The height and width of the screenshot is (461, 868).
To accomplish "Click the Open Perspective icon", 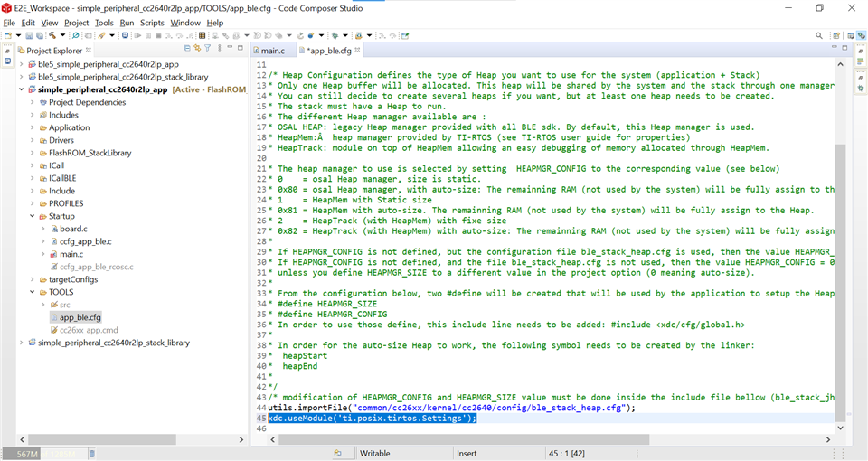I will [x=836, y=35].
